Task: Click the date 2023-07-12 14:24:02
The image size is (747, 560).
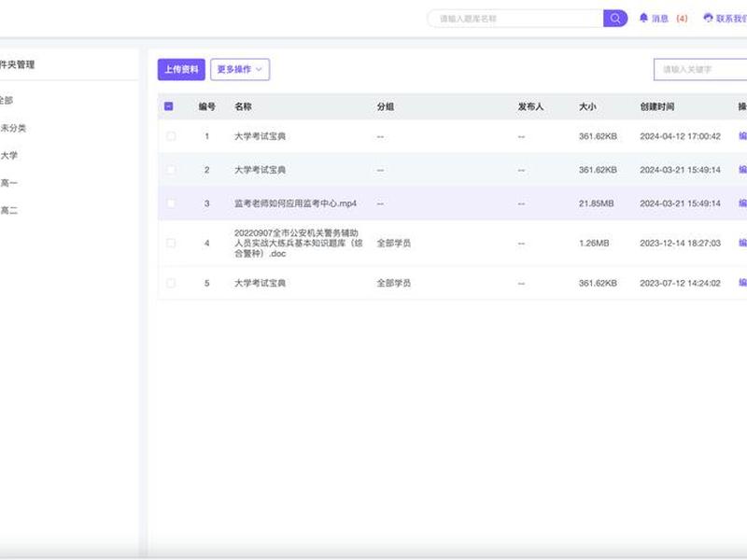Action: 681,283
